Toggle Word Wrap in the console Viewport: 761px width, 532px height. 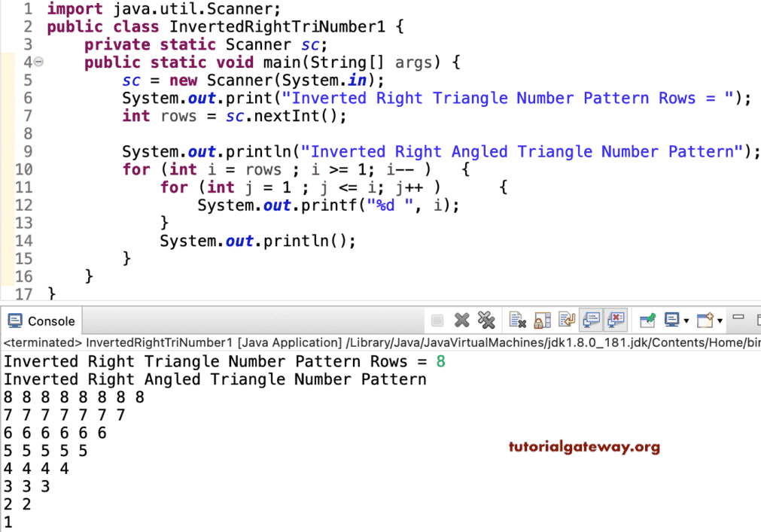point(566,320)
